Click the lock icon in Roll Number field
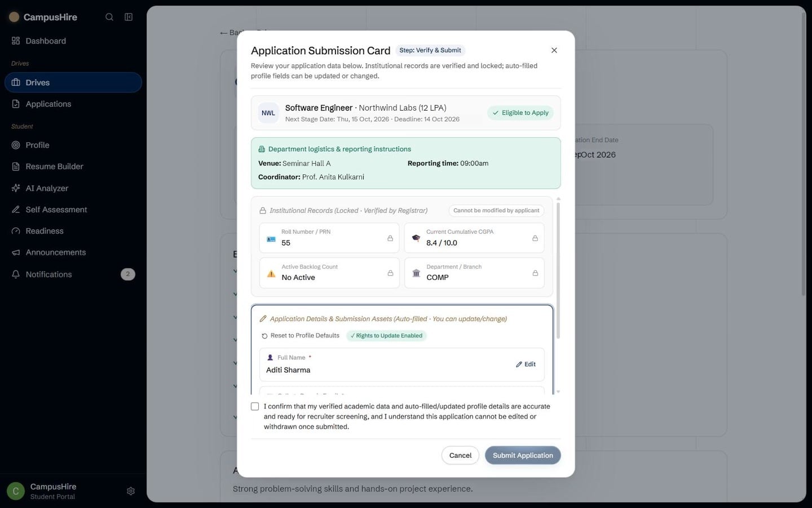The height and width of the screenshot is (508, 812). point(390,238)
